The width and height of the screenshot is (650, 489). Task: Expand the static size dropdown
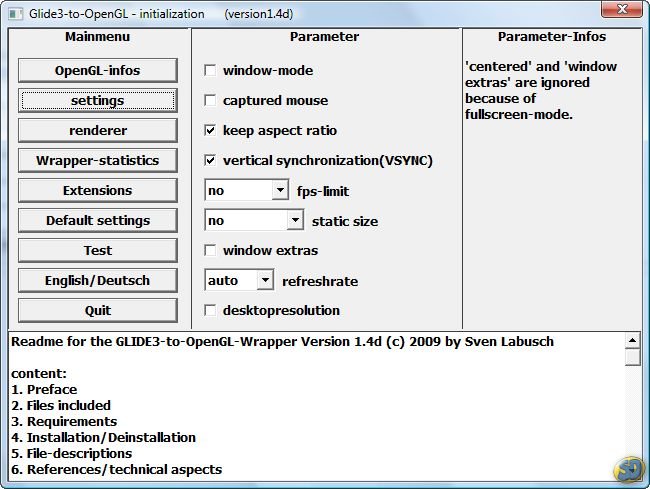tap(294, 220)
